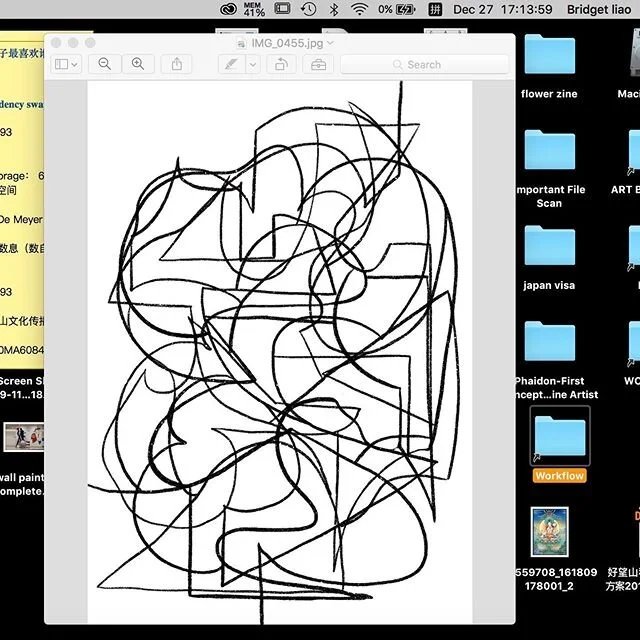This screenshot has height=640, width=640.
Task: Select the wall paint thumbnail on desktop
Action: (24, 437)
